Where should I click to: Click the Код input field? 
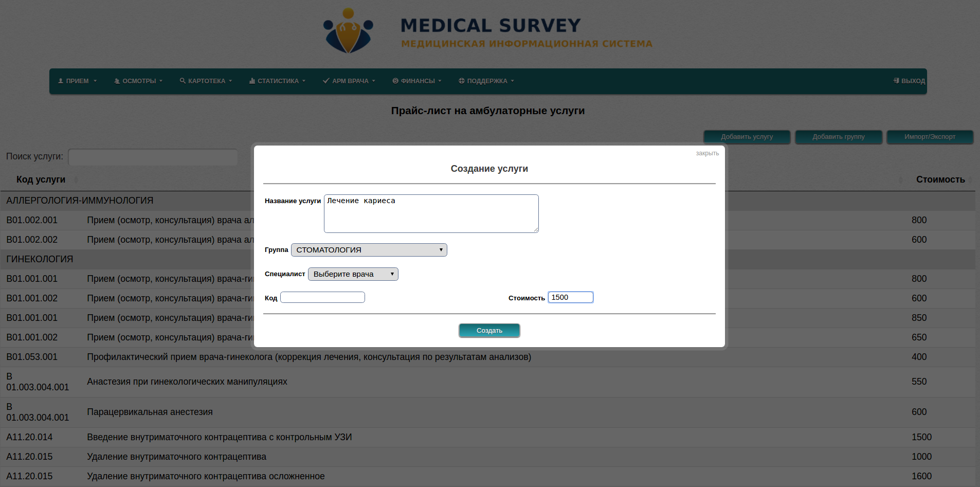point(322,297)
